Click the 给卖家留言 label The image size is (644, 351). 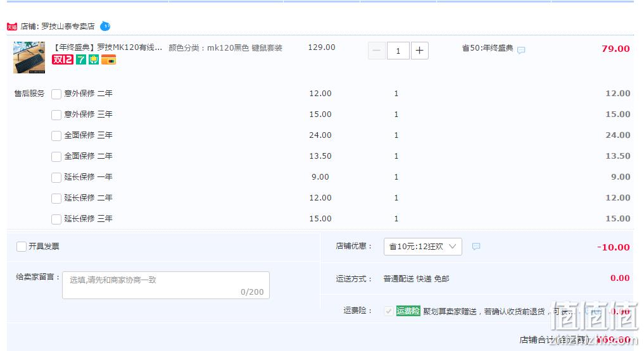(x=38, y=277)
